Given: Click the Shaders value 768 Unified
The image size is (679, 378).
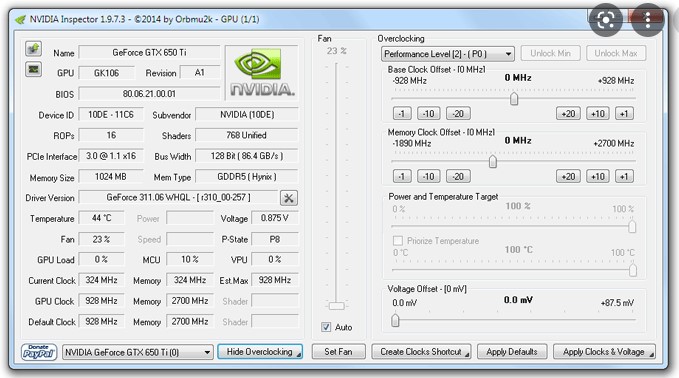Looking at the screenshot, I should [x=247, y=136].
